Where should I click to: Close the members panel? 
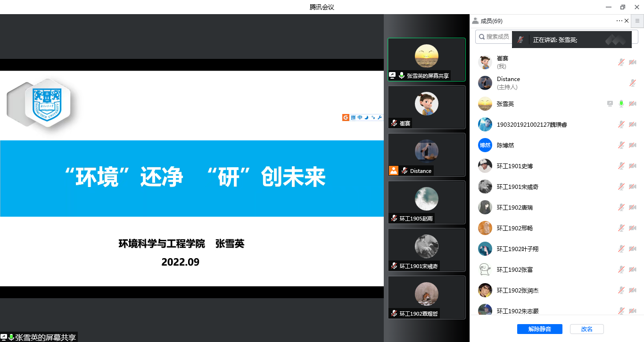coord(627,21)
